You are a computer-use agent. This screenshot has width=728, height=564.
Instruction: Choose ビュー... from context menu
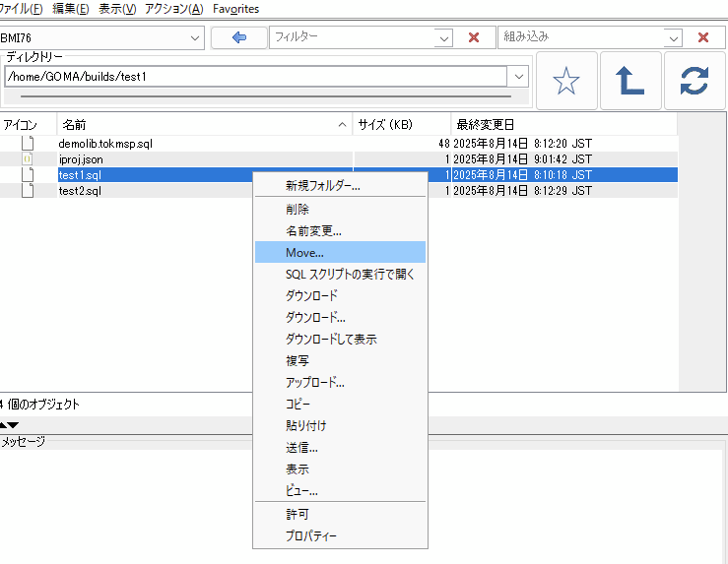[340, 490]
